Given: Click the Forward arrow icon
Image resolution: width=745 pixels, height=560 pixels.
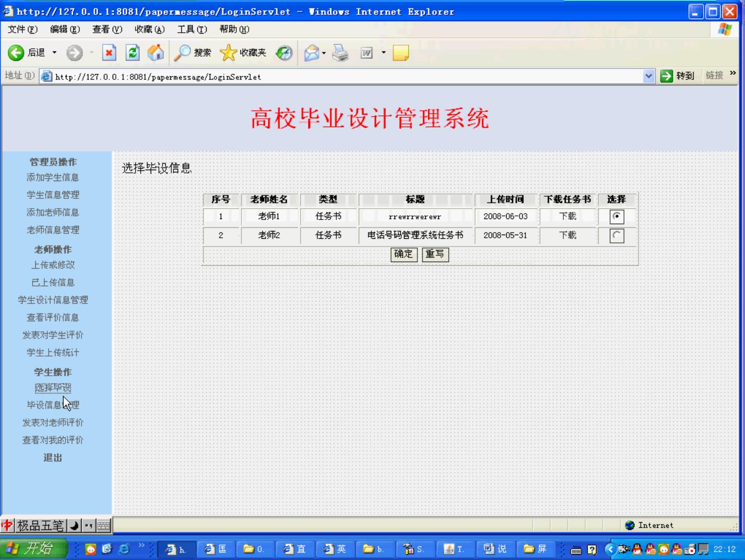Looking at the screenshot, I should (x=74, y=52).
